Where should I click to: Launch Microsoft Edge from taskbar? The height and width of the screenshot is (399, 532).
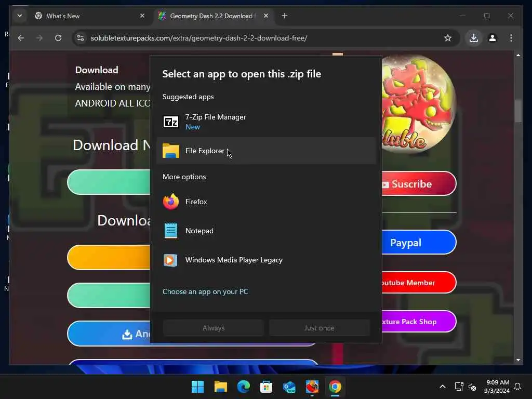tap(244, 387)
